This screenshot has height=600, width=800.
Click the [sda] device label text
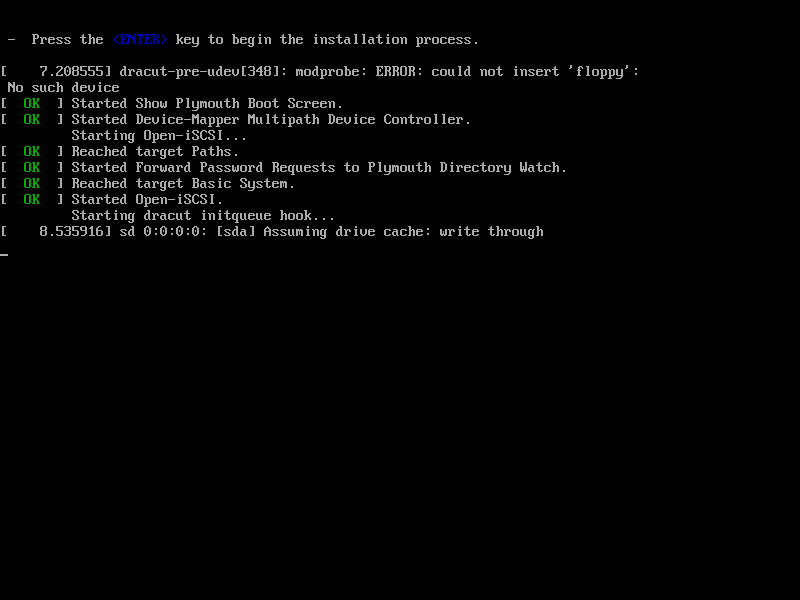235,232
